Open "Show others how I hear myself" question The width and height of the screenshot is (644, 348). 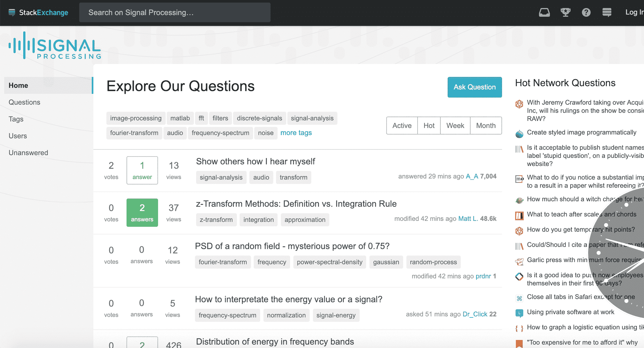coord(255,161)
